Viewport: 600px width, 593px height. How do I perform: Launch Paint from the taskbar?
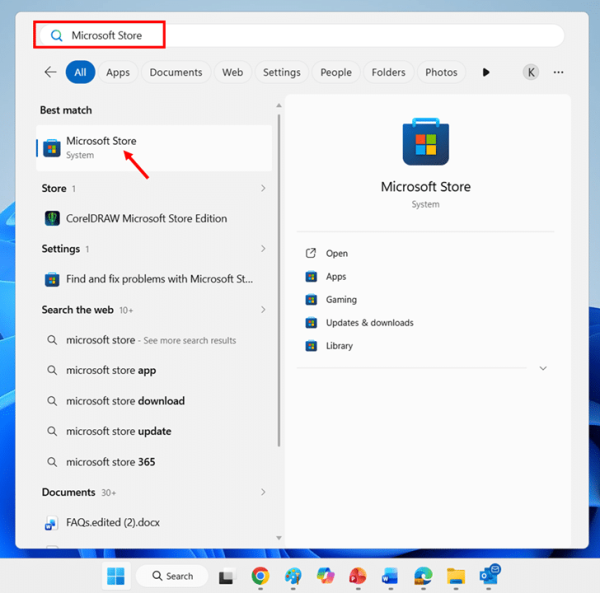(293, 576)
